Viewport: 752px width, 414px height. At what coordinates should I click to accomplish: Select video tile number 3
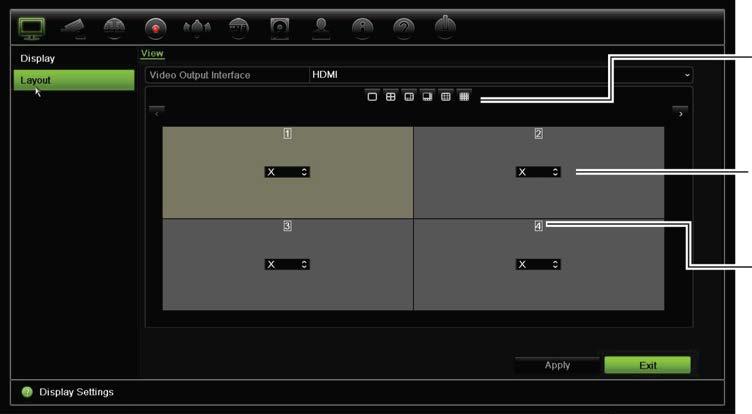click(x=288, y=265)
